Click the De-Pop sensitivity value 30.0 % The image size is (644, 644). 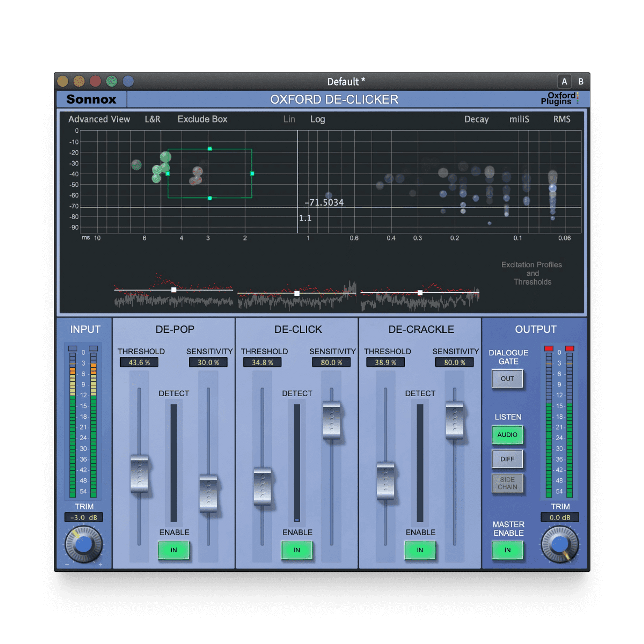tap(208, 362)
